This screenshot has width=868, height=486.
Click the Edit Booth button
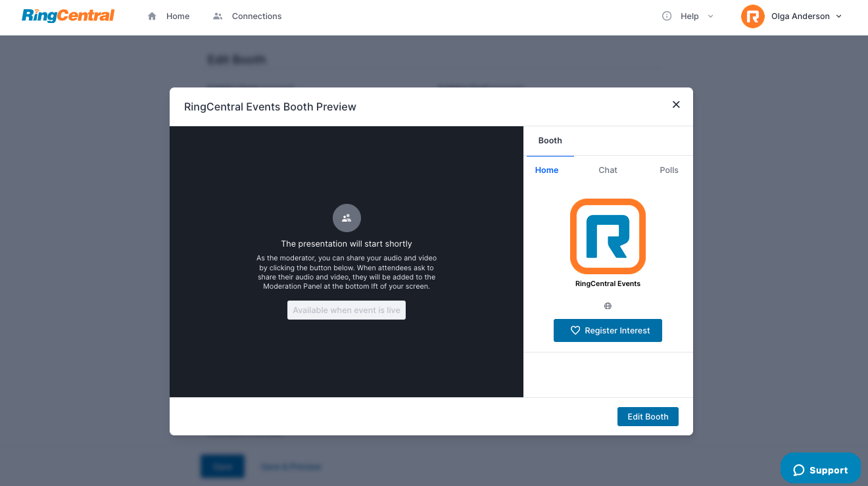[648, 417]
